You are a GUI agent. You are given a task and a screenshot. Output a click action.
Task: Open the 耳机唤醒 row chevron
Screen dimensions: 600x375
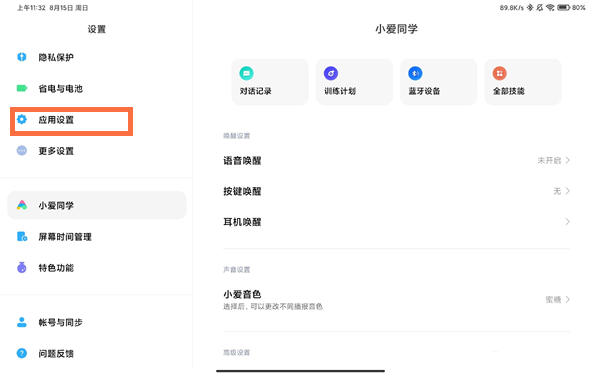pyautogui.click(x=568, y=222)
